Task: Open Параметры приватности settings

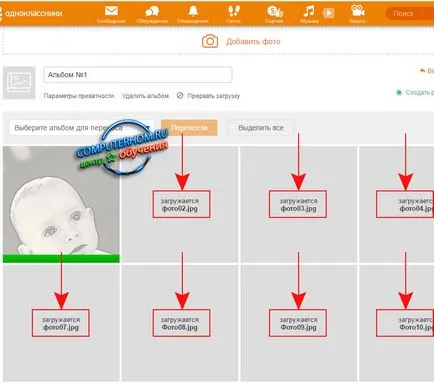Action: (79, 96)
